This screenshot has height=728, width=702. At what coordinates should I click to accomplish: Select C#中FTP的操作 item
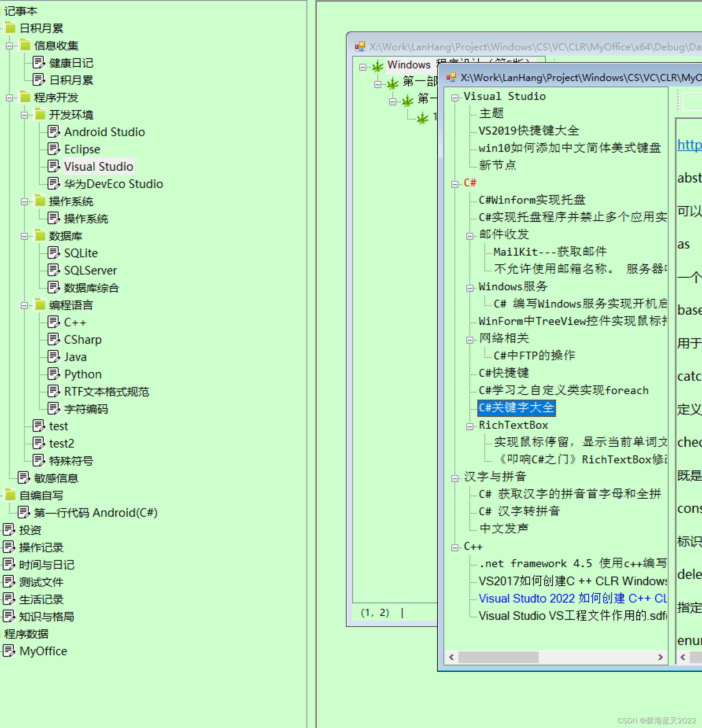pos(534,356)
